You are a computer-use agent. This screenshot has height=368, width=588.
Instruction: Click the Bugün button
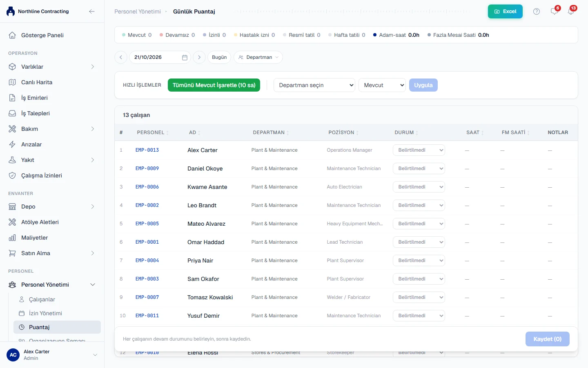tap(219, 57)
